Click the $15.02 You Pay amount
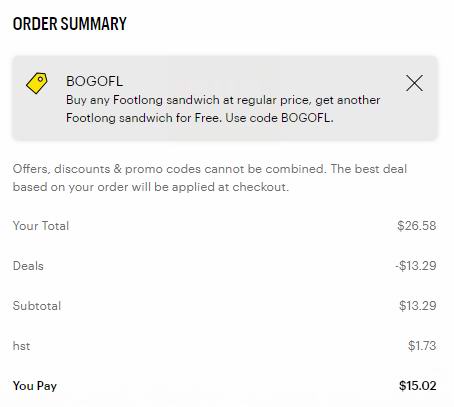Viewport: 454px width, 407px height. click(x=418, y=386)
